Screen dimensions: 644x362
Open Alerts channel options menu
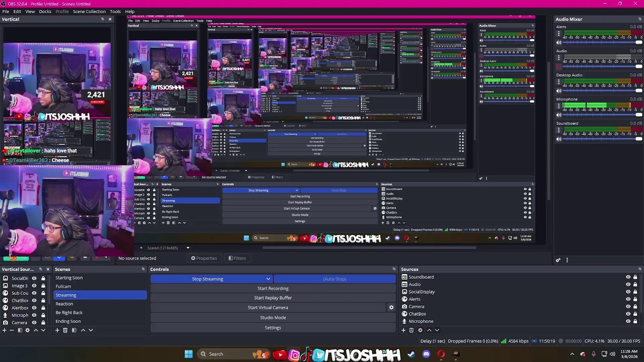click(x=558, y=34)
